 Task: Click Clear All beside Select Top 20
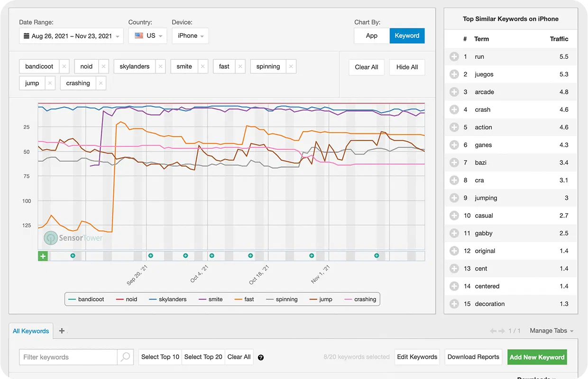pyautogui.click(x=239, y=357)
